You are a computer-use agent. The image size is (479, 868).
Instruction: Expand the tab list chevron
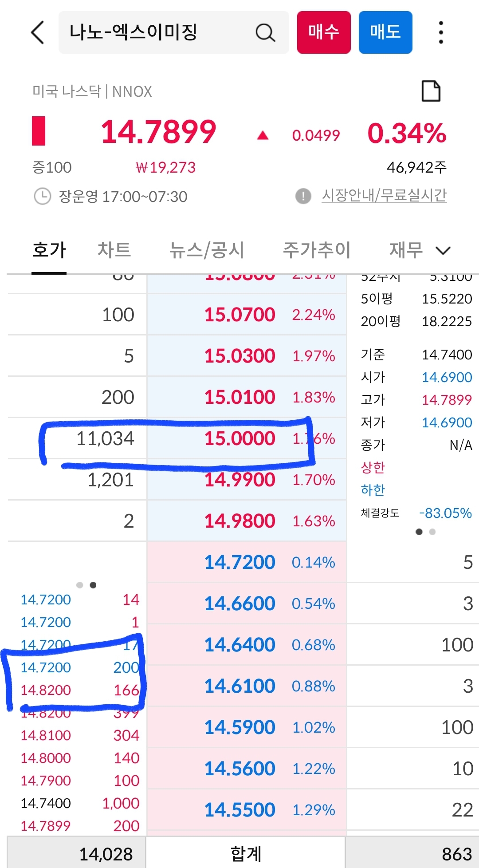pyautogui.click(x=443, y=251)
